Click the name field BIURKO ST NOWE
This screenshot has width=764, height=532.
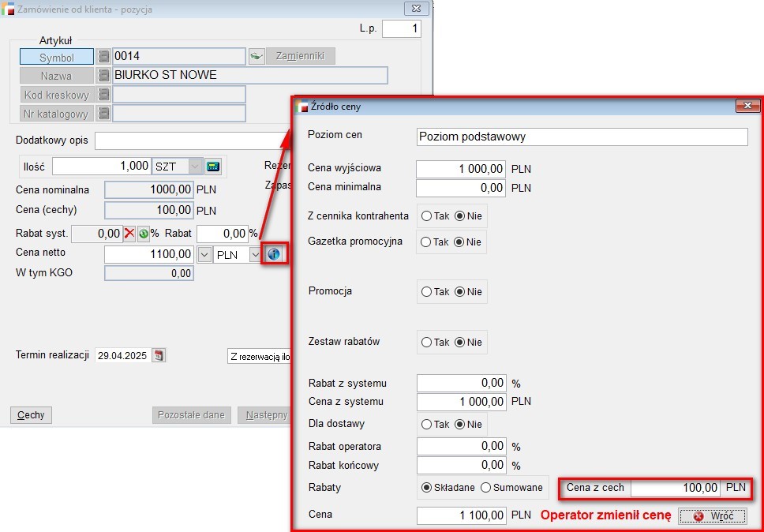point(250,76)
